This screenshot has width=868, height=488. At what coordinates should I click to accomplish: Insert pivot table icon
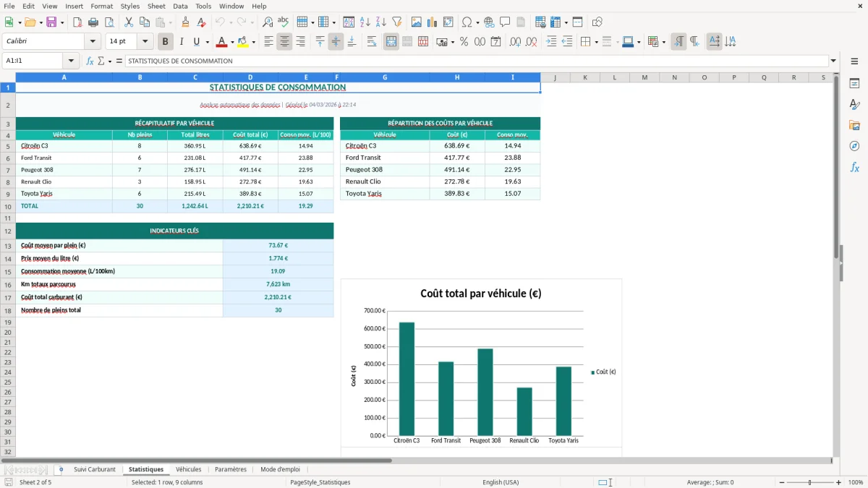(x=448, y=22)
